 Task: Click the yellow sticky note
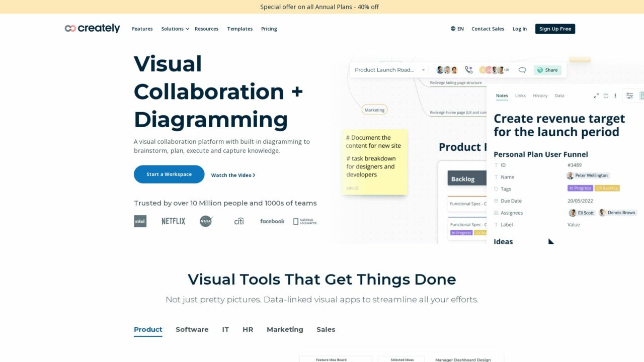(374, 161)
